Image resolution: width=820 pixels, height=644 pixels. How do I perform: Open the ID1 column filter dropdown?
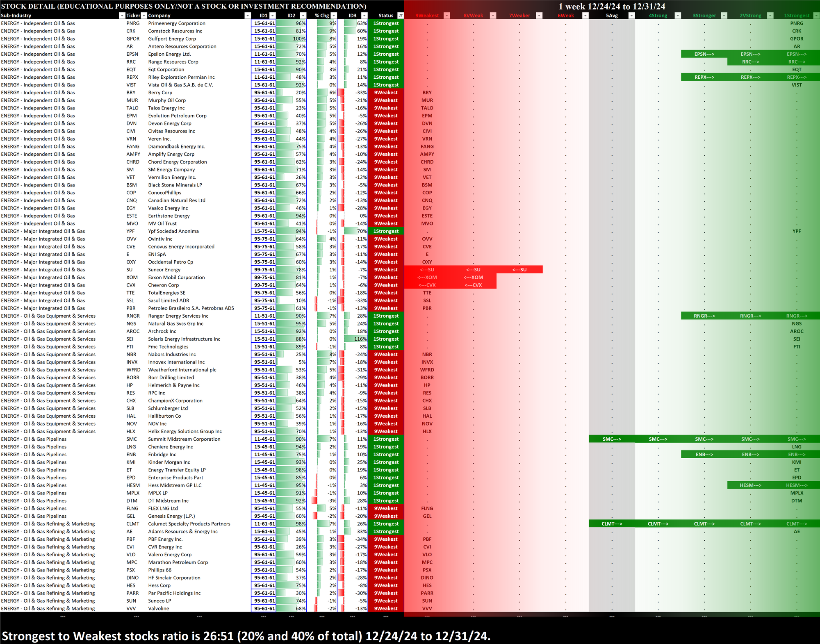tap(273, 16)
